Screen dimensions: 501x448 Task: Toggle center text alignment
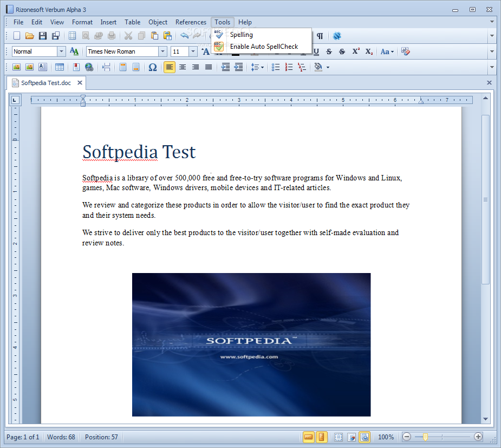(x=183, y=67)
